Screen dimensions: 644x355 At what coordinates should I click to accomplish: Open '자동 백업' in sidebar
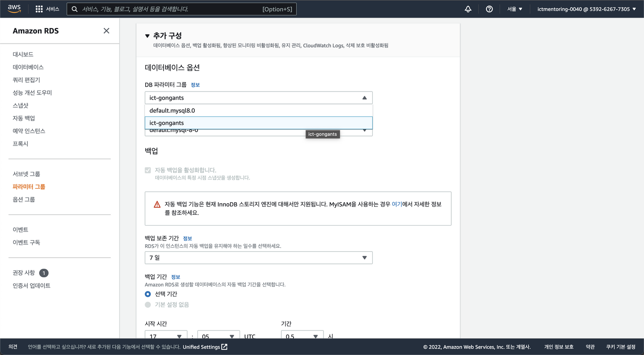pyautogui.click(x=24, y=118)
